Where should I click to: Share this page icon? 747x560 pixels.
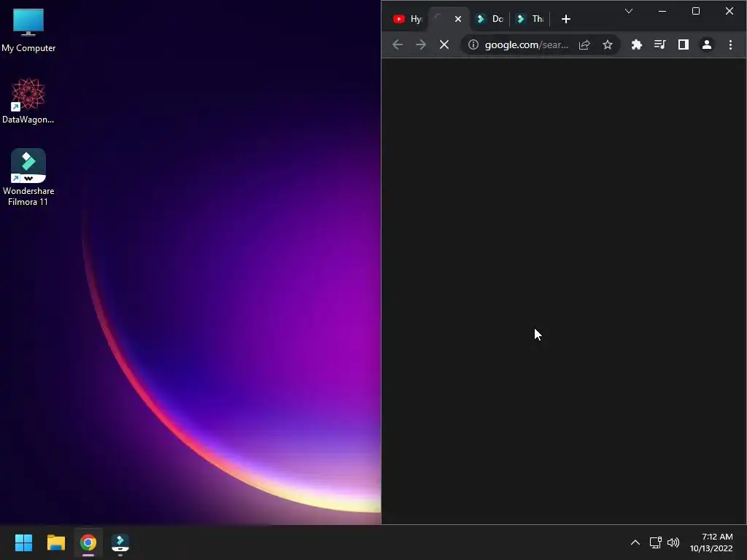pyautogui.click(x=584, y=44)
